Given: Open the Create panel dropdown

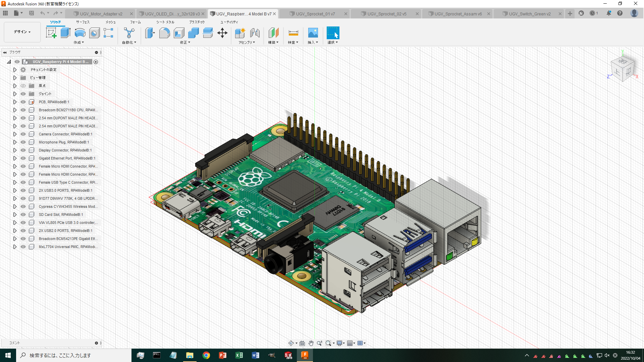Looking at the screenshot, I should tap(79, 43).
